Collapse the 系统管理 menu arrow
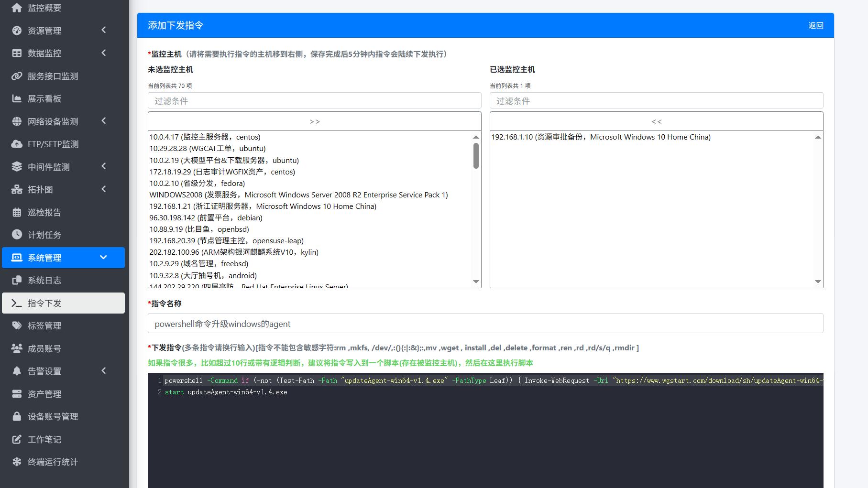868x488 pixels. click(103, 257)
